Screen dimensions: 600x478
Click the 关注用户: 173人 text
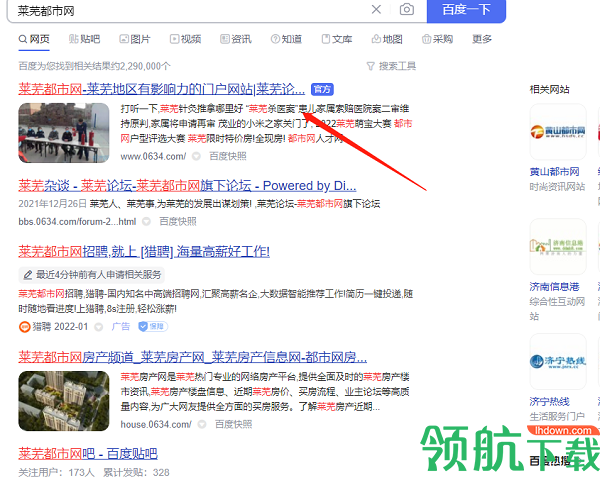pyautogui.click(x=56, y=473)
